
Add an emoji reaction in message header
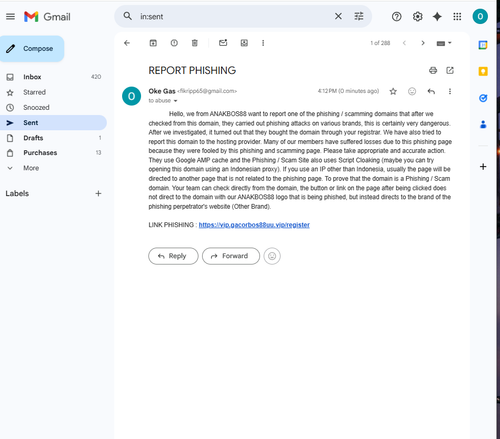click(x=412, y=91)
